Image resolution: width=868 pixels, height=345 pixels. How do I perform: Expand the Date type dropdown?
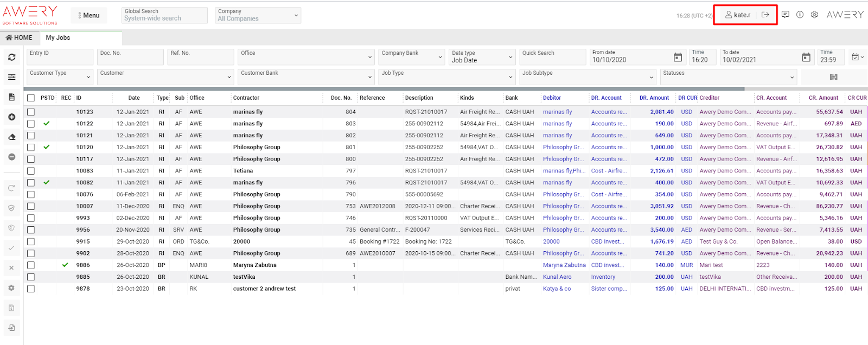pyautogui.click(x=482, y=57)
